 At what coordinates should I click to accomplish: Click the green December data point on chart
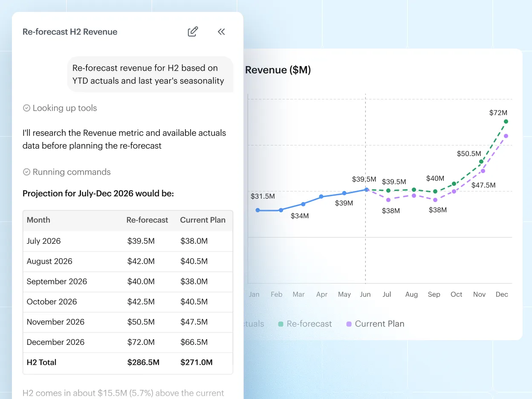[506, 121]
